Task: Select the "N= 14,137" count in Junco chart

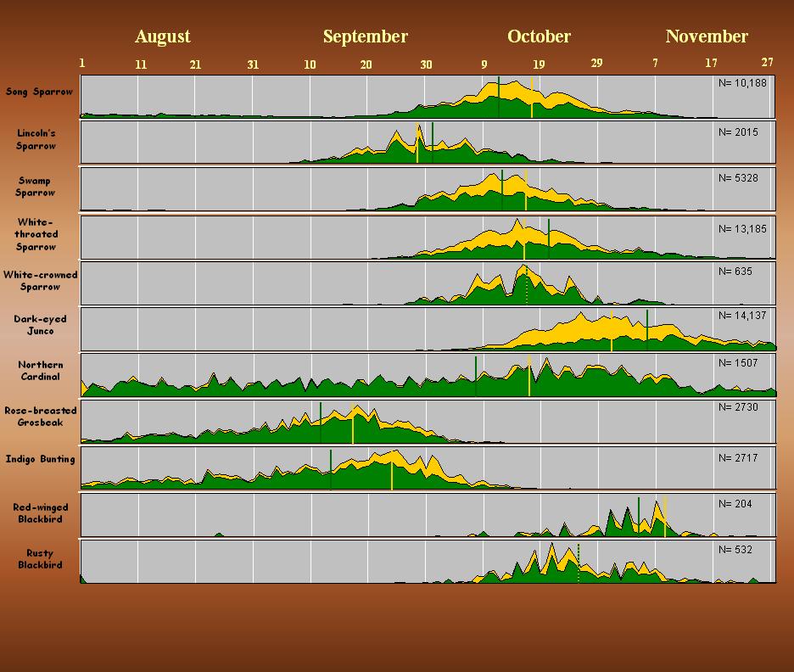Action: [x=741, y=316]
